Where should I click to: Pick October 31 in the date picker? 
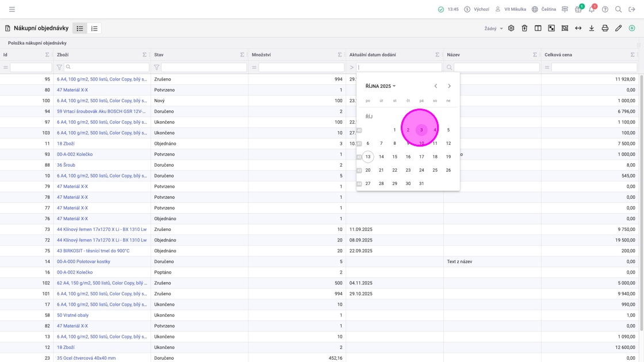coord(421,183)
